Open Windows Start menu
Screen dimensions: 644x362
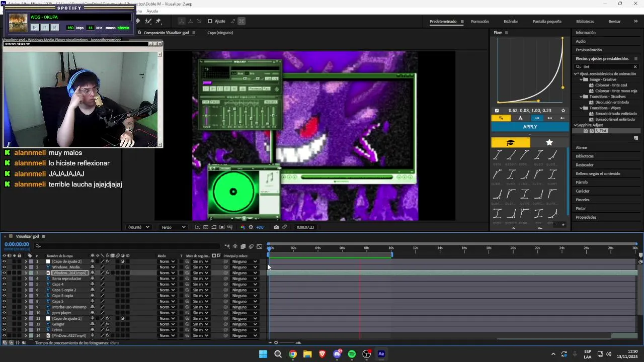click(x=263, y=354)
